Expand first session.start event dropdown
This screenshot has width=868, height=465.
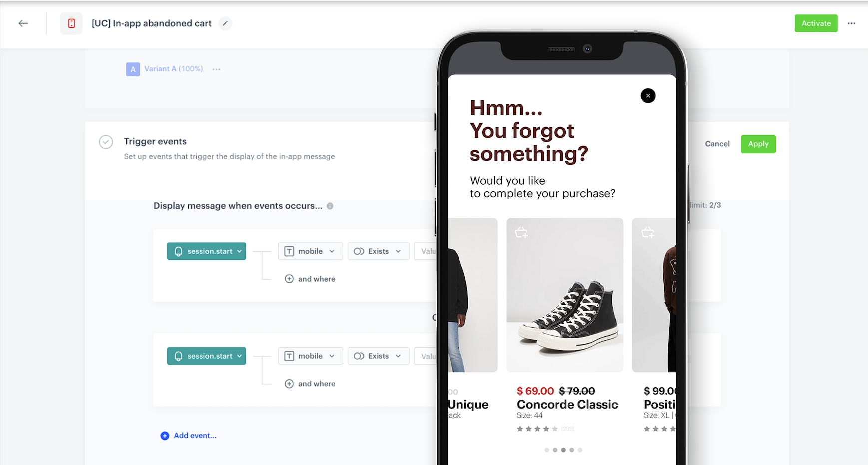[x=206, y=251]
